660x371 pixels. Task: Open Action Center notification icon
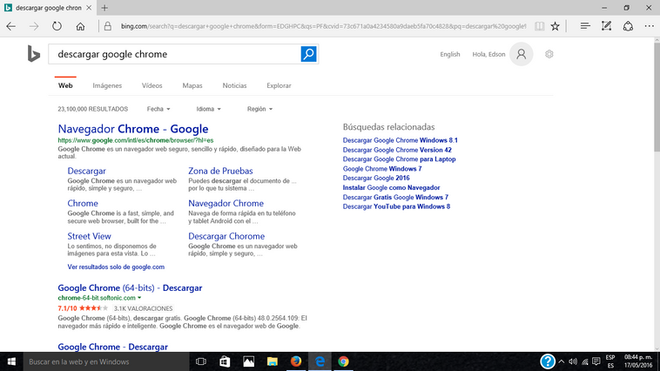tap(596, 362)
